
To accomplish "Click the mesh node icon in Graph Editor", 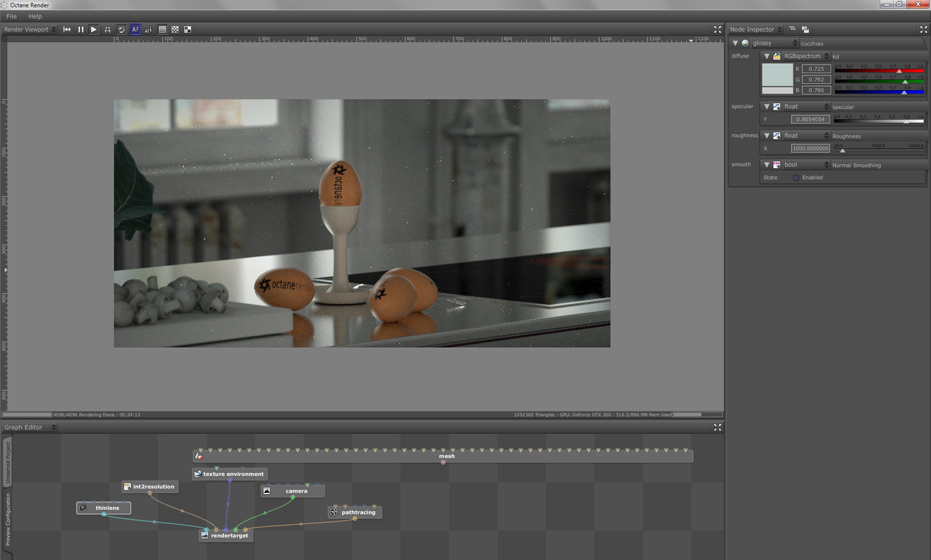I will [199, 456].
